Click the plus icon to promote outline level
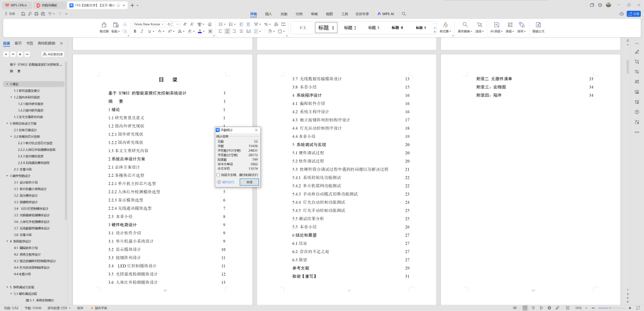 point(19,54)
